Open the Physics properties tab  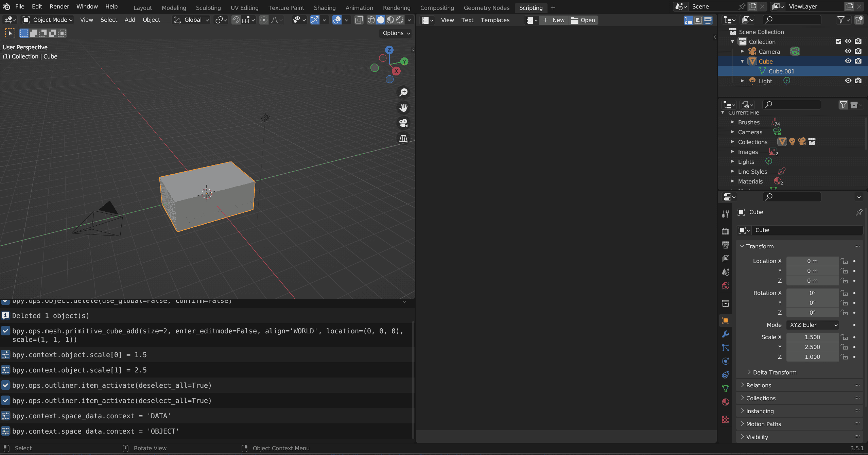(726, 361)
